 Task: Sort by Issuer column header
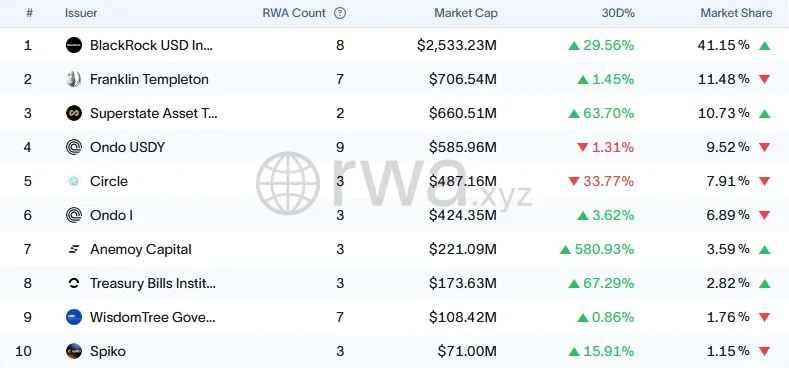tap(81, 13)
